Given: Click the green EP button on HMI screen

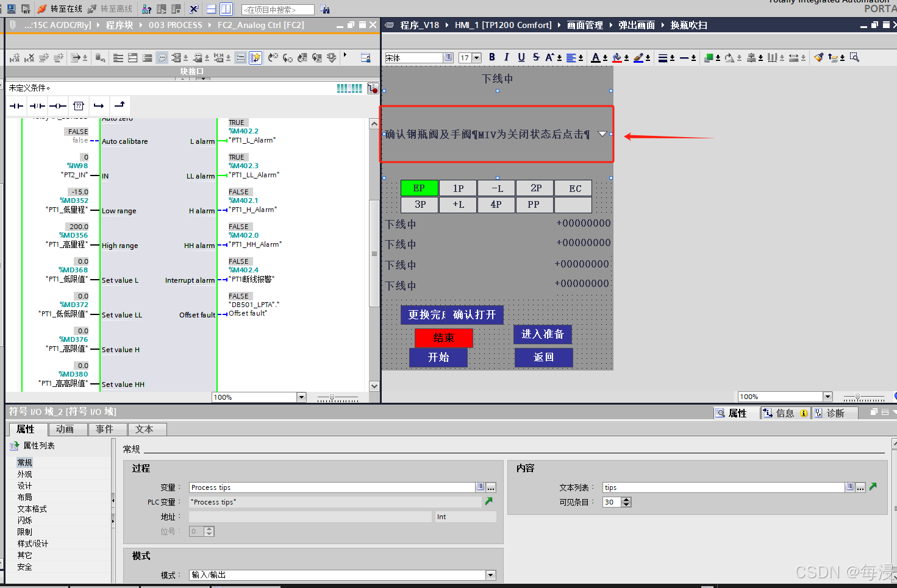Looking at the screenshot, I should 419,188.
